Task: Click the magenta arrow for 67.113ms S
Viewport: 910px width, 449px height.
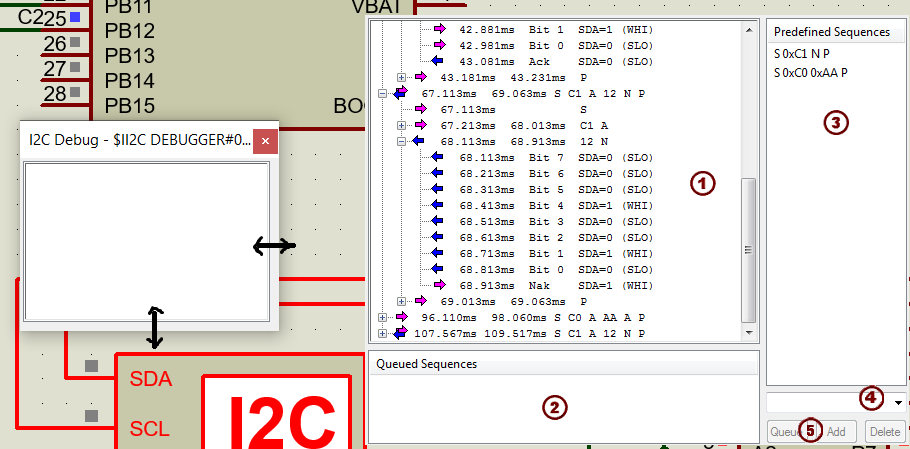Action: pos(420,109)
